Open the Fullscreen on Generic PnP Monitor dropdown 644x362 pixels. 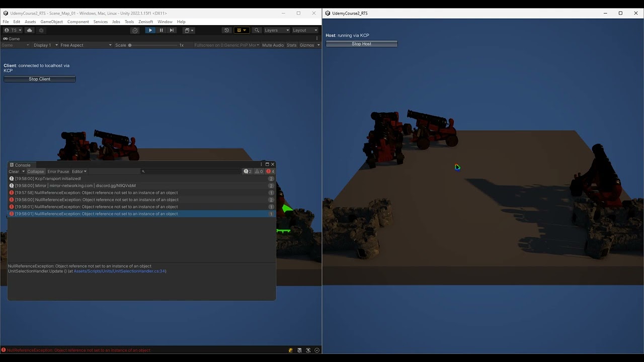tap(226, 45)
